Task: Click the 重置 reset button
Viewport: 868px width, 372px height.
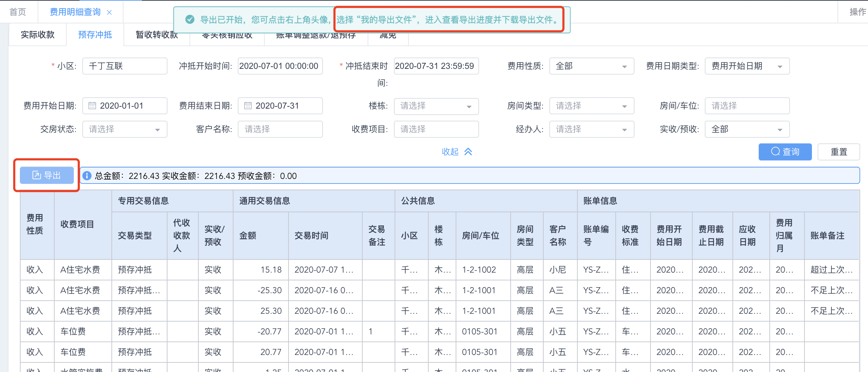Action: [x=839, y=152]
